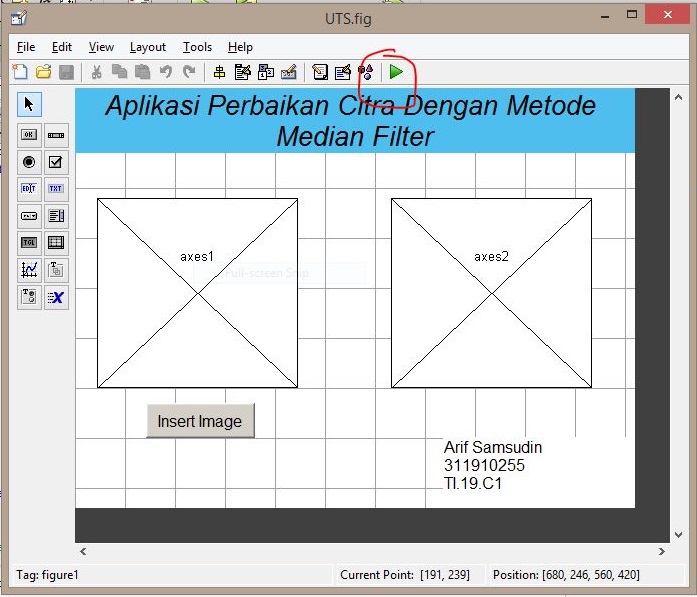Undo the last layout change
The width and height of the screenshot is (697, 597).
click(166, 72)
